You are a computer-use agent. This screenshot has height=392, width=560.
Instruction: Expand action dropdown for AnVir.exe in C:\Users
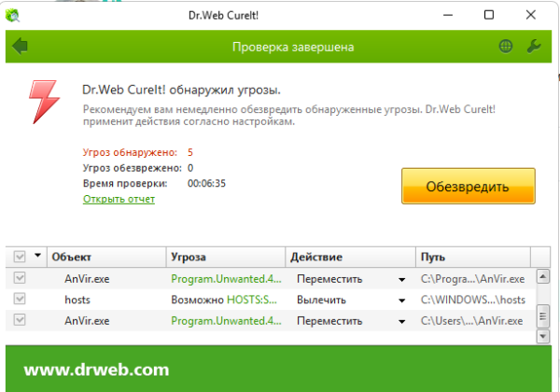(401, 322)
